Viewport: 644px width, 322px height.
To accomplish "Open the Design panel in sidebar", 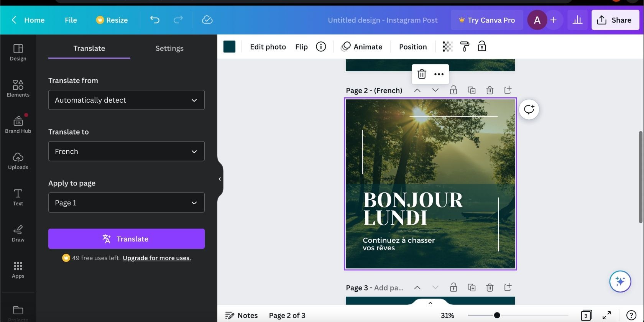I will [x=18, y=53].
